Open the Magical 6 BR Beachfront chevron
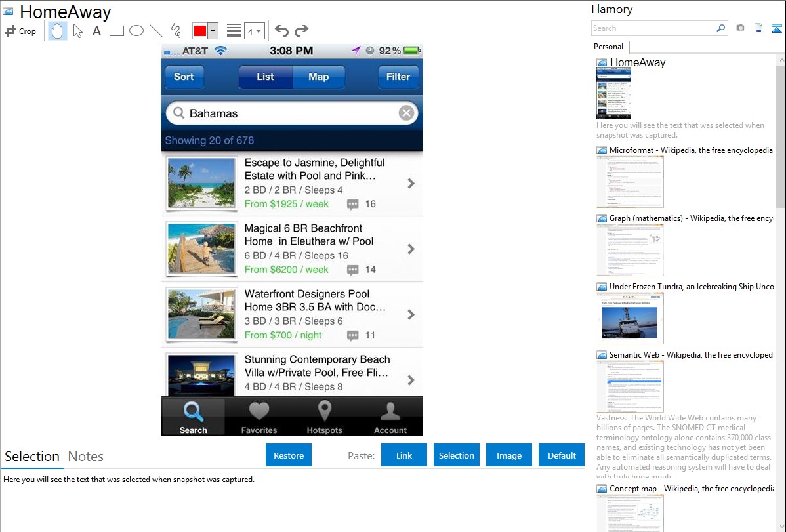 (x=411, y=249)
